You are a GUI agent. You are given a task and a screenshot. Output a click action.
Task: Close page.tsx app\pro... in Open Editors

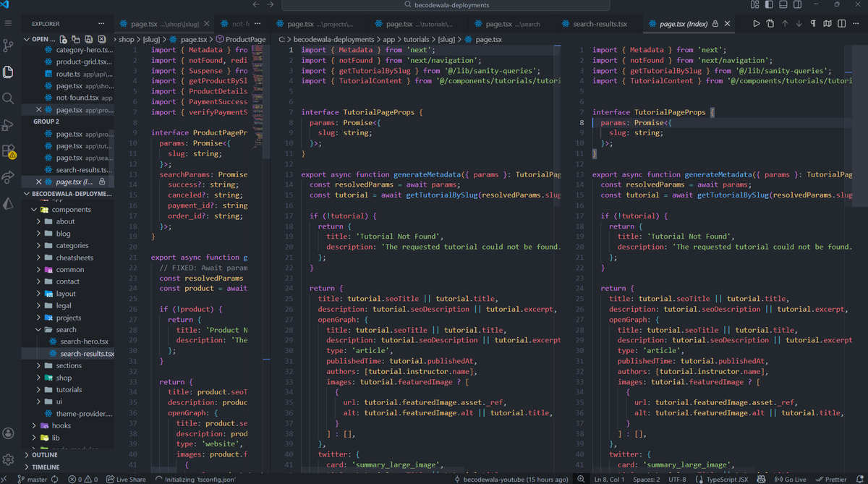(x=39, y=110)
